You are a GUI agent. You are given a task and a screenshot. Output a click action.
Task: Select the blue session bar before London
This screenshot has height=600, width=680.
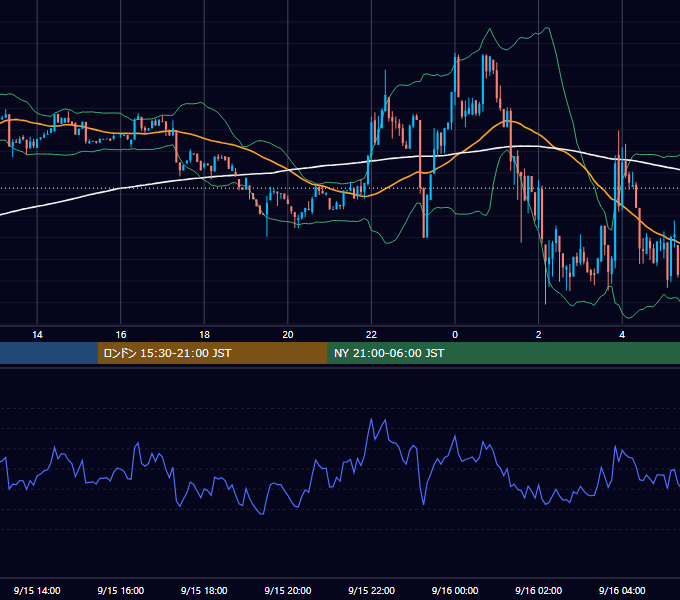click(x=49, y=353)
